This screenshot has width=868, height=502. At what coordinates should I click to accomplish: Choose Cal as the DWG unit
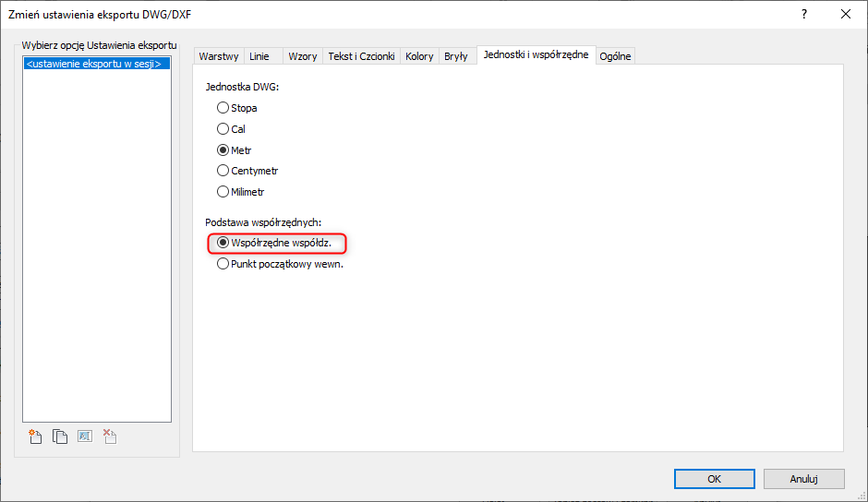pos(223,129)
